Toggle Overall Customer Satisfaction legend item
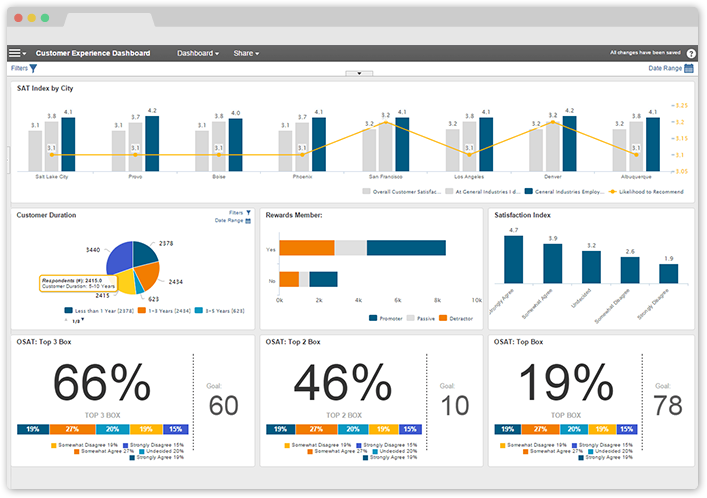The height and width of the screenshot is (498, 707). click(x=401, y=192)
